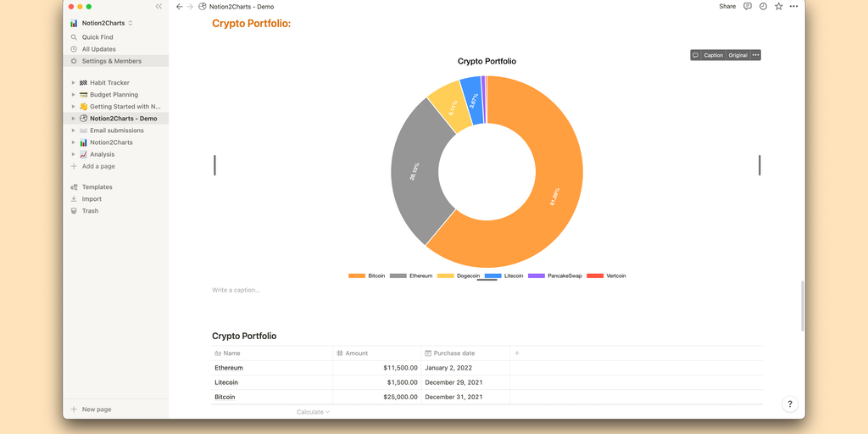868x434 pixels.
Task: Click the Habit Tracker page icon
Action: pyautogui.click(x=84, y=82)
